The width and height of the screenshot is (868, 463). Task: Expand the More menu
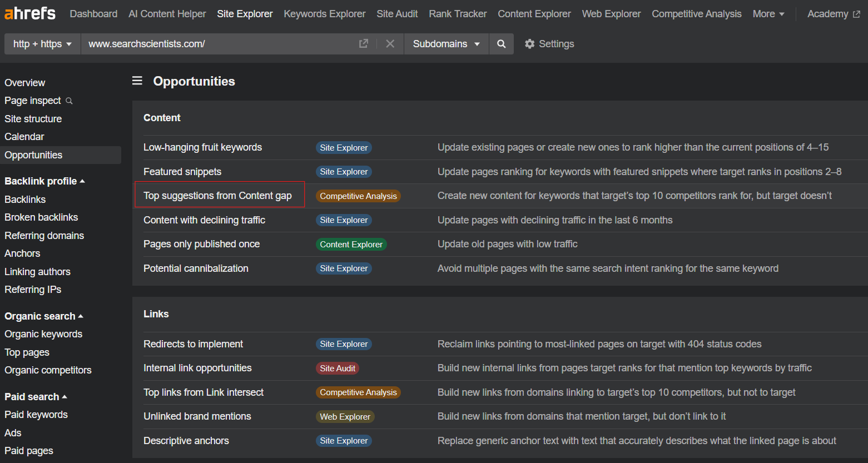point(768,14)
